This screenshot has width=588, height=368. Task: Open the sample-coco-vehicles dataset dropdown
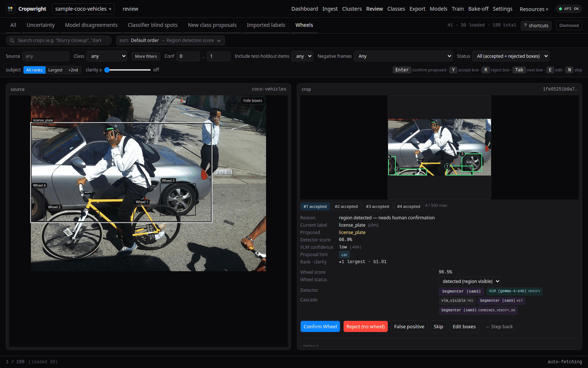[x=83, y=9]
